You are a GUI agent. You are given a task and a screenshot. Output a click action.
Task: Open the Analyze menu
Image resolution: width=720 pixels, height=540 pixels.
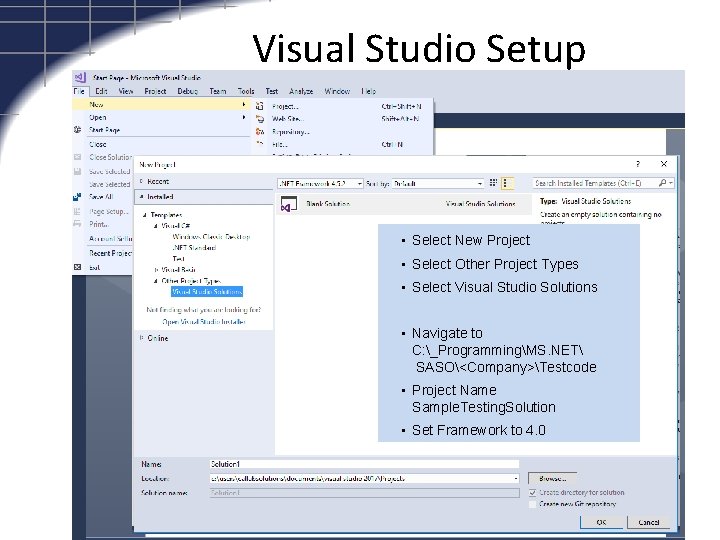(x=301, y=91)
